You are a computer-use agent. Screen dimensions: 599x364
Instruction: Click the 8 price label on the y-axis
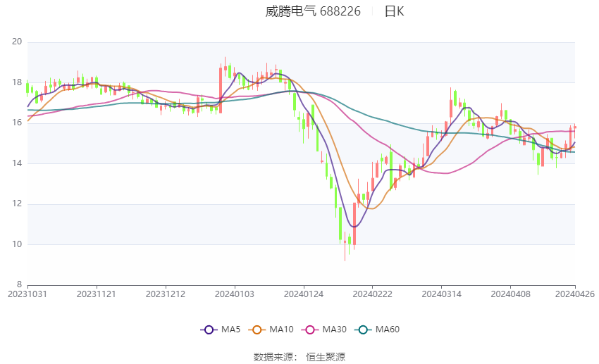coord(19,285)
